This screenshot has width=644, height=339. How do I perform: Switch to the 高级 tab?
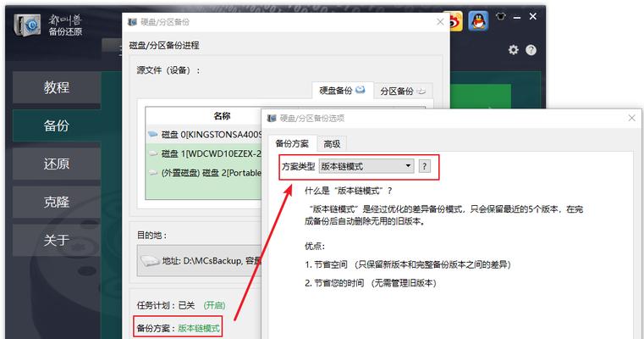332,143
